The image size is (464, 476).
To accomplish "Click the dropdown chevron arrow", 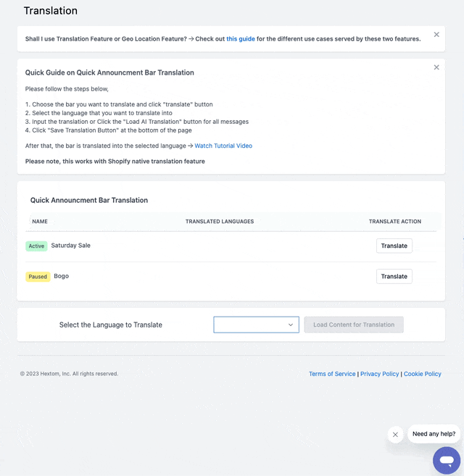I will click(x=291, y=325).
